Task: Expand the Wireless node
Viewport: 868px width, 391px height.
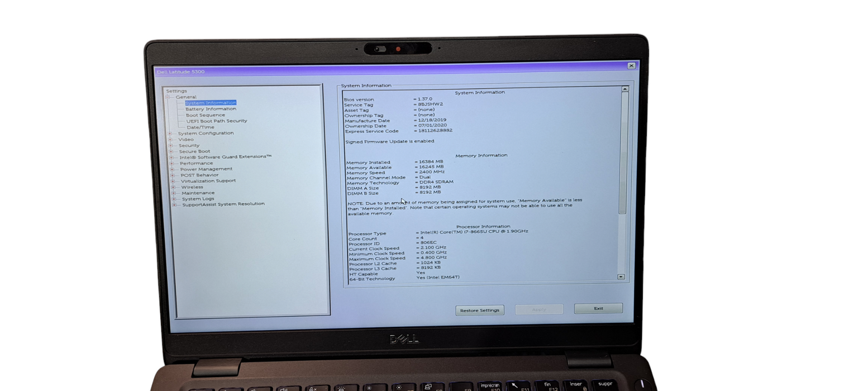Action: (174, 187)
